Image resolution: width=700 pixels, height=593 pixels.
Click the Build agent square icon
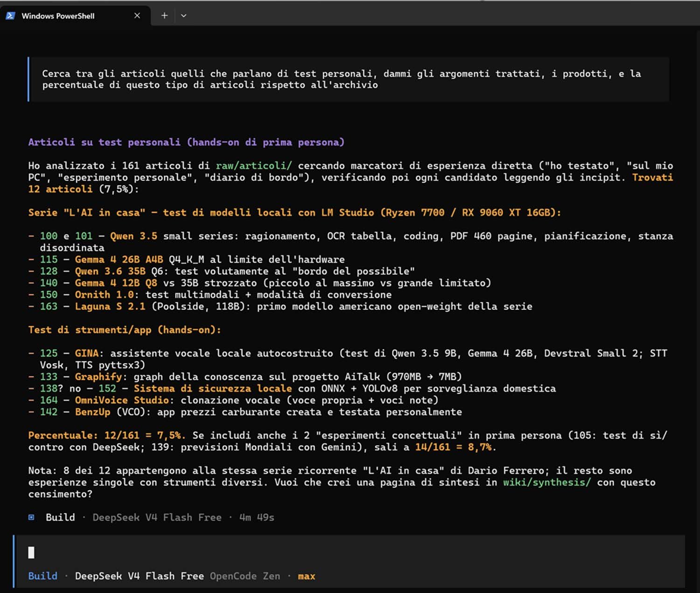tap(31, 517)
